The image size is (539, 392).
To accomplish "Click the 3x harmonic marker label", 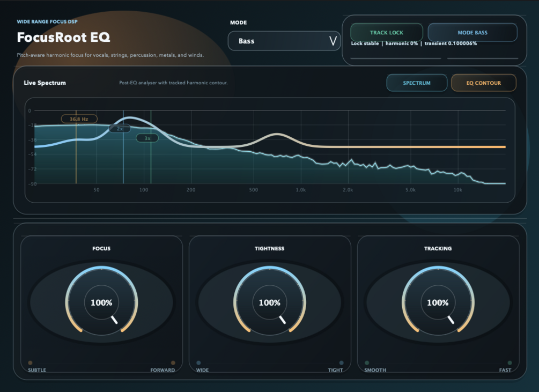I will 147,138.
